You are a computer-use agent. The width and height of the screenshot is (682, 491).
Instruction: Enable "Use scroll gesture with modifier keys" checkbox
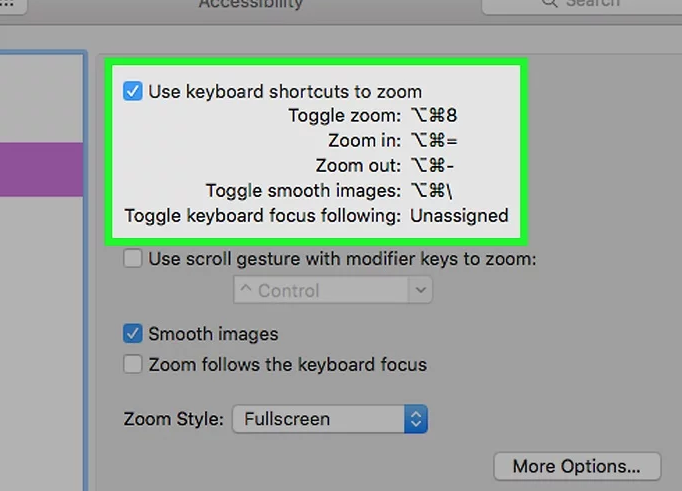click(133, 260)
